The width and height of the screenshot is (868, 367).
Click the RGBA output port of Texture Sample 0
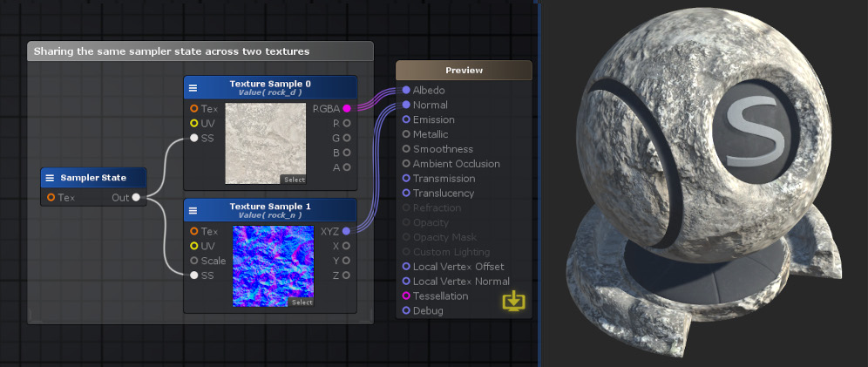point(347,109)
